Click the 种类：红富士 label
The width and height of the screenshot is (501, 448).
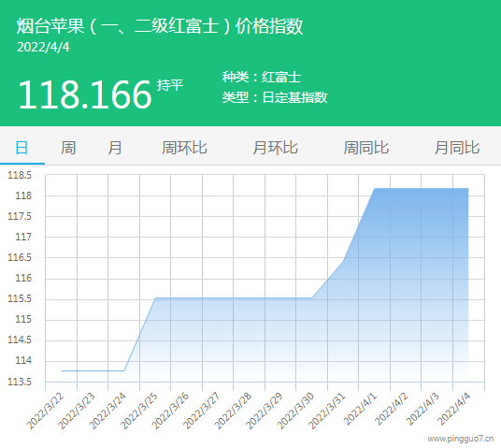(262, 77)
